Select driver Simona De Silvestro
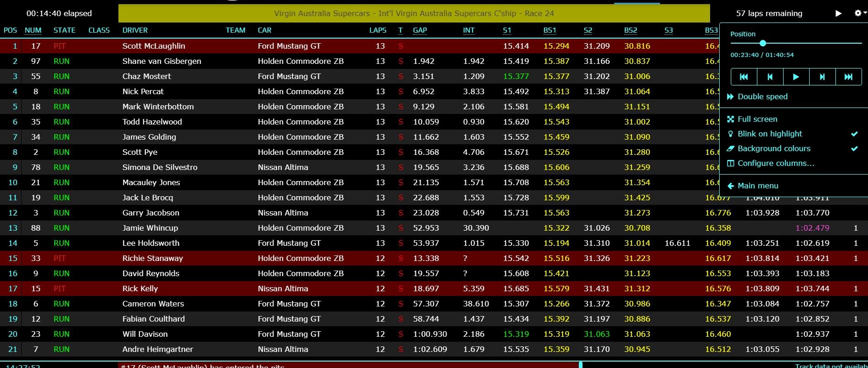 click(160, 167)
